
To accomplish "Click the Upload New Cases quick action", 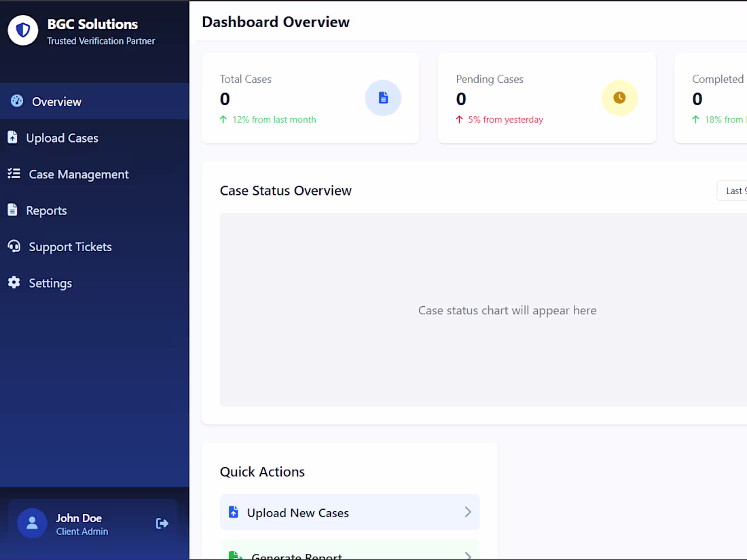I will click(x=349, y=512).
